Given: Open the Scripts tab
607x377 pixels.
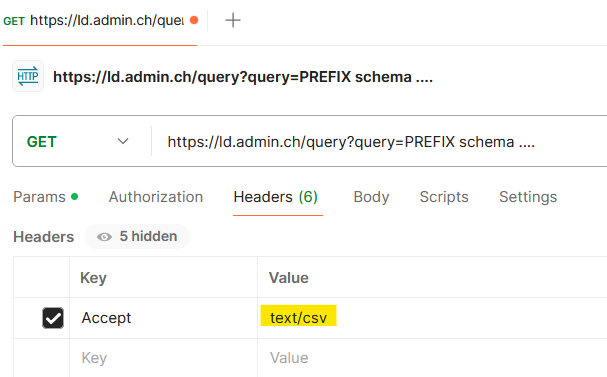Looking at the screenshot, I should point(444,197).
